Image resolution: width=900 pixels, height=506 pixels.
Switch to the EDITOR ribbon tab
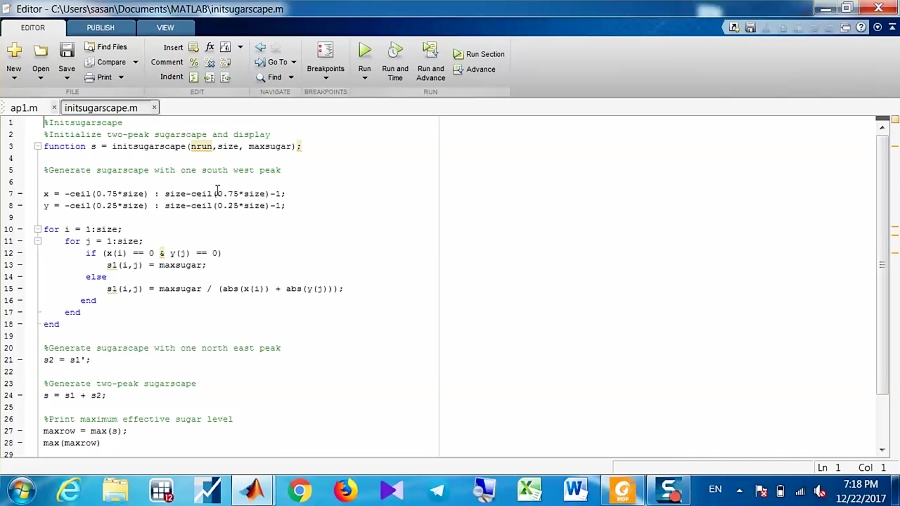pyautogui.click(x=33, y=28)
